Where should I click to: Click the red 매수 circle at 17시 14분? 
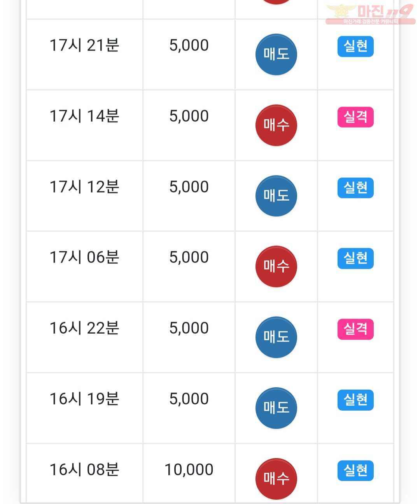point(276,125)
